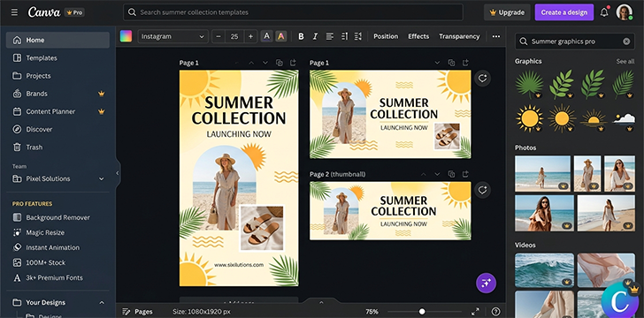Click the Canva logo

coord(43,12)
